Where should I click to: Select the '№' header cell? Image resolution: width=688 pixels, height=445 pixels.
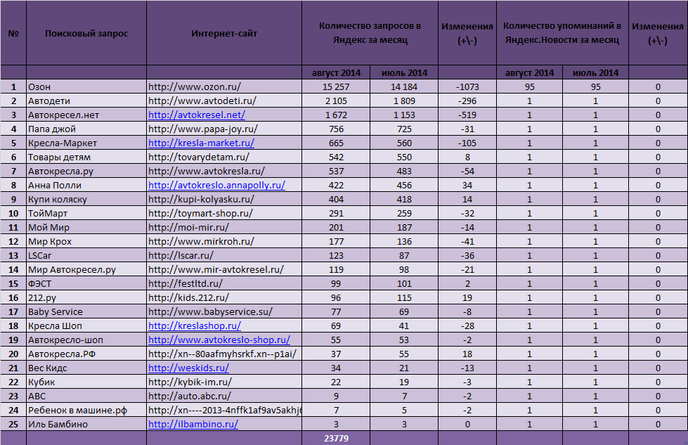[x=13, y=33]
